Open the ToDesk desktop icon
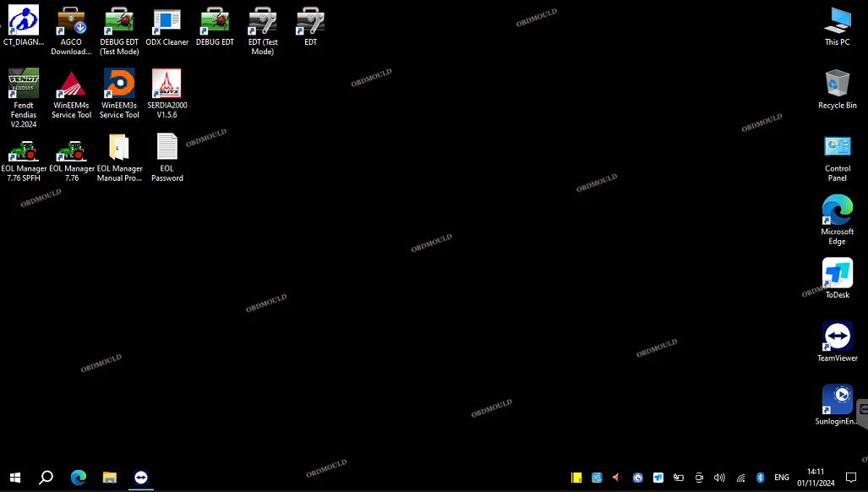 tap(837, 274)
